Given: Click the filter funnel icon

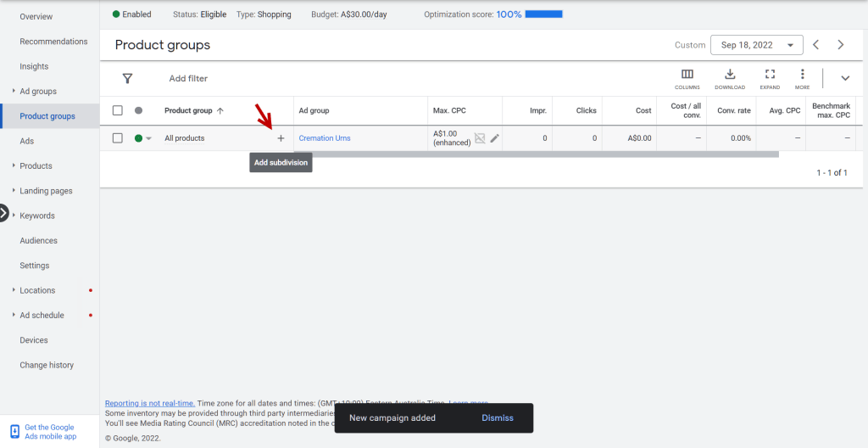Looking at the screenshot, I should coord(127,79).
